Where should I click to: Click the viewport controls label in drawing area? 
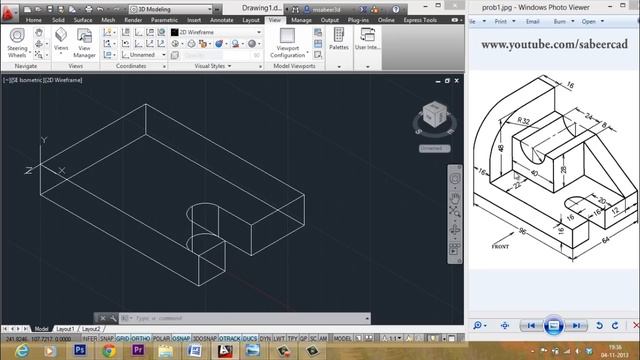[43, 80]
